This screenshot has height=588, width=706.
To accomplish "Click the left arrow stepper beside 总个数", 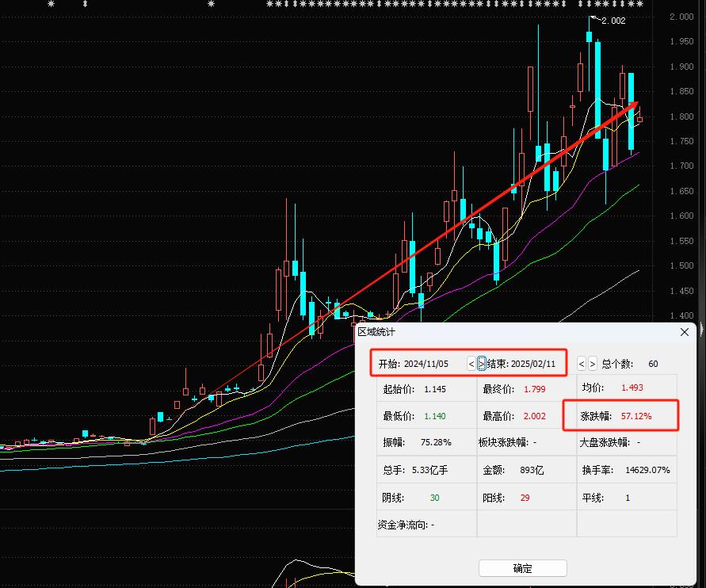I will 581,363.
